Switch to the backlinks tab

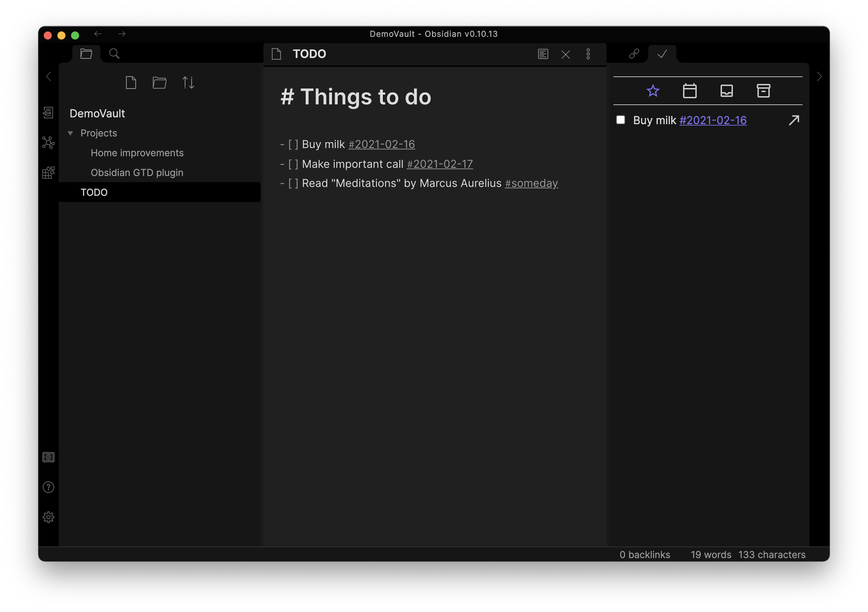(634, 54)
